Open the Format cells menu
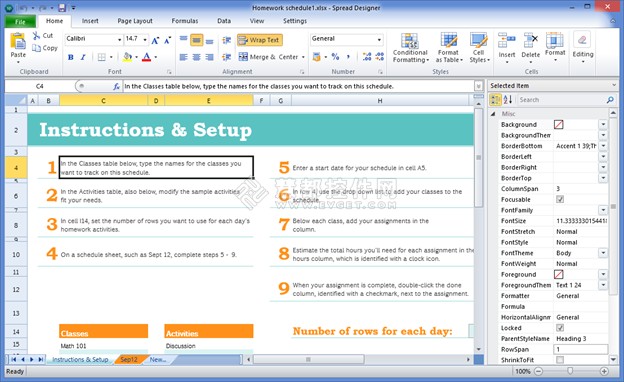 555,46
